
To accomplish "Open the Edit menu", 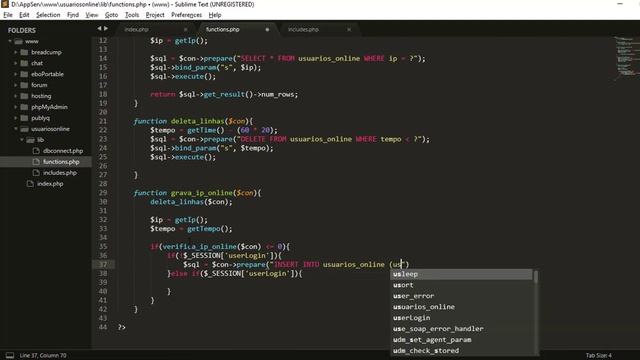I will (24, 15).
